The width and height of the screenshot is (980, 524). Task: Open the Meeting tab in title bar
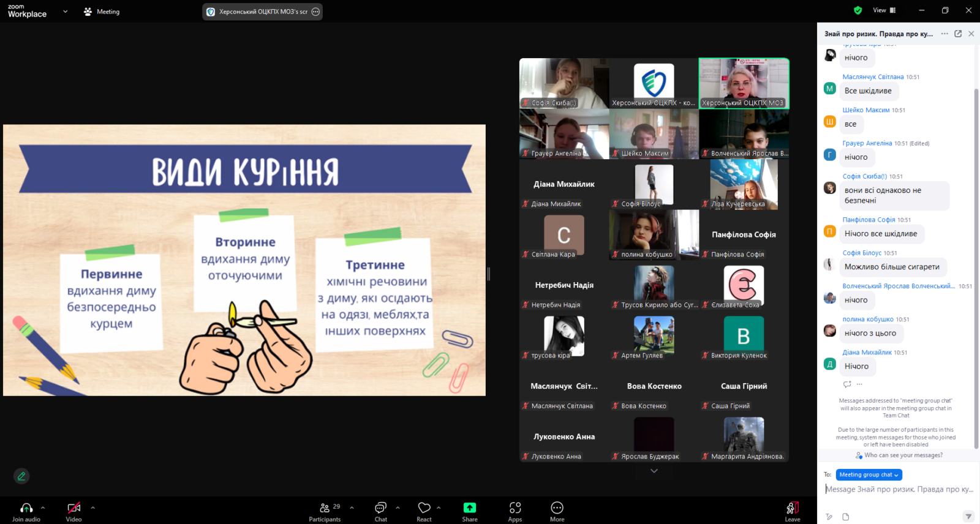coord(102,12)
